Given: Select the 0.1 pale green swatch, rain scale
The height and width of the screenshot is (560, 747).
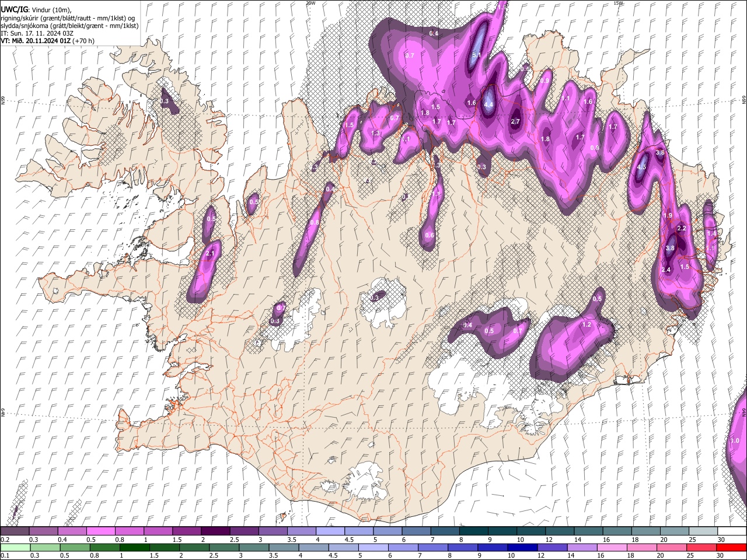Looking at the screenshot, I should pos(15,547).
